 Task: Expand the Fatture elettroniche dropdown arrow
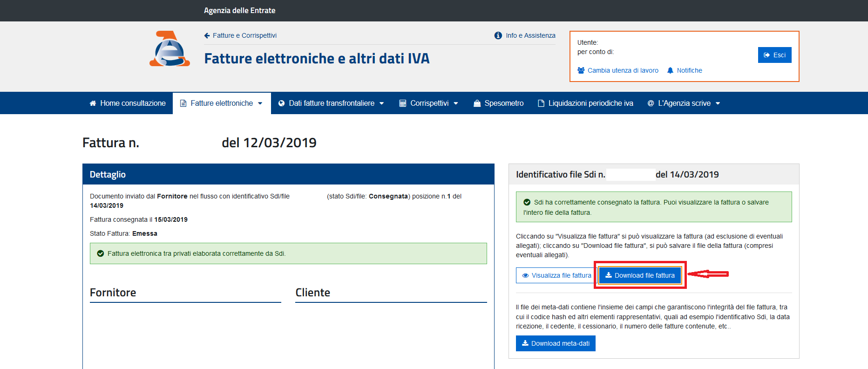260,103
